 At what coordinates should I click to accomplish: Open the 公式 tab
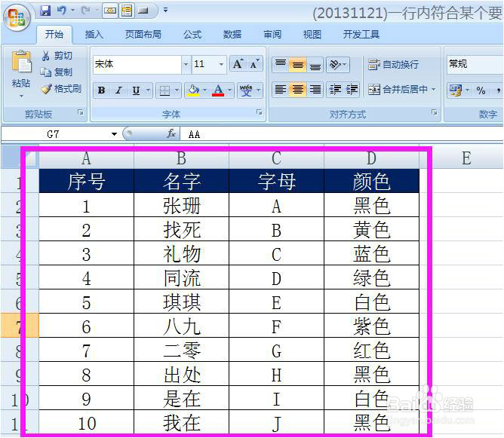(192, 34)
